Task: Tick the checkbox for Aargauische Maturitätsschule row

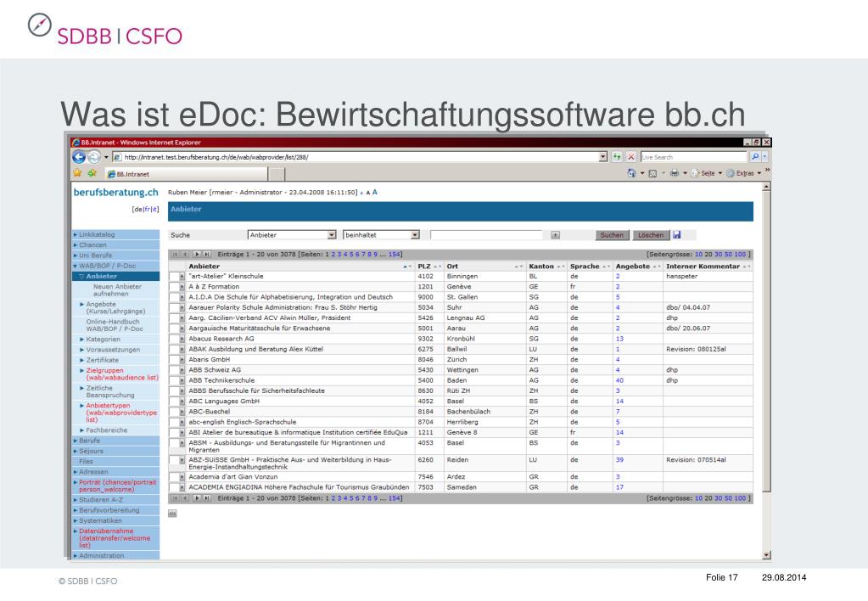Action: click(175, 329)
